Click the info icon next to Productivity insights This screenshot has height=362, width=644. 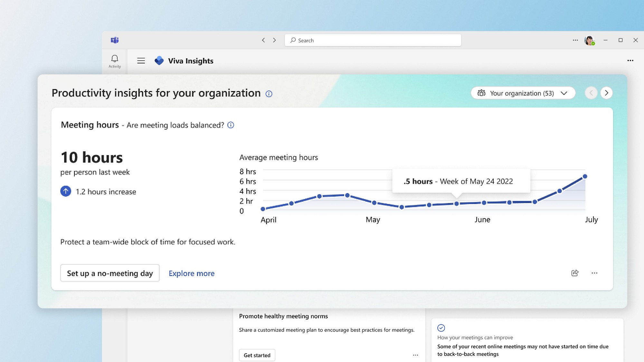click(269, 94)
